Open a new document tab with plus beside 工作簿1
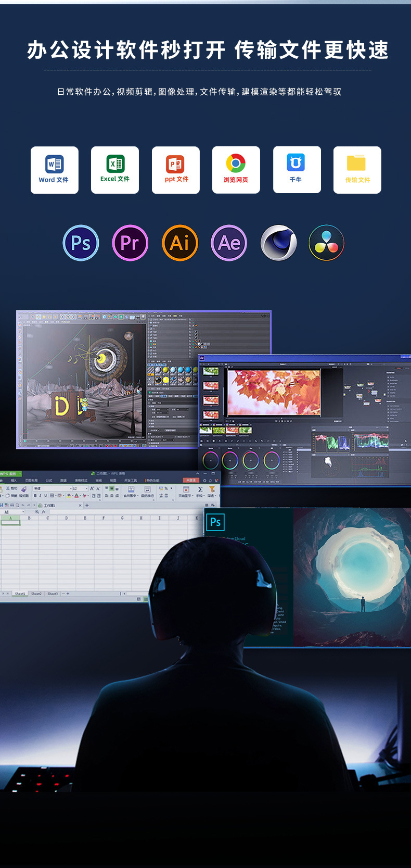This screenshot has width=411, height=868. [x=87, y=506]
